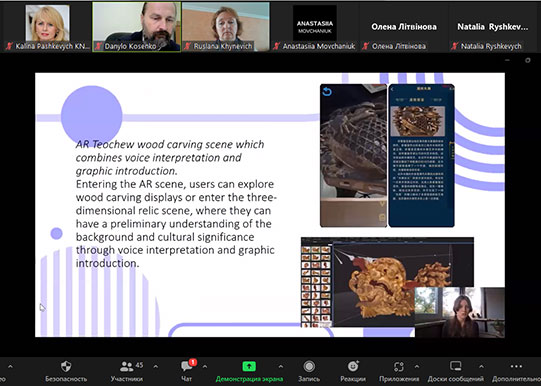
Task: Click the carving photo in the blue phone screen
Action: [x=417, y=121]
